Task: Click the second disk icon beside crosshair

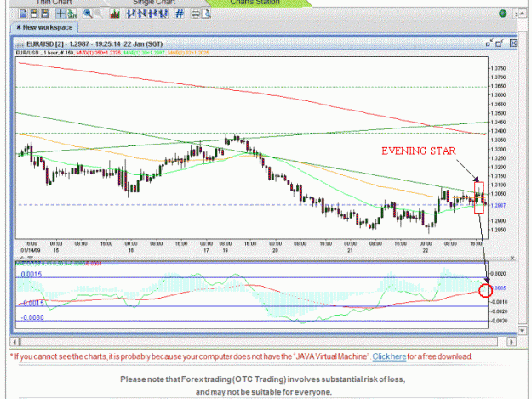Action: click(45, 14)
